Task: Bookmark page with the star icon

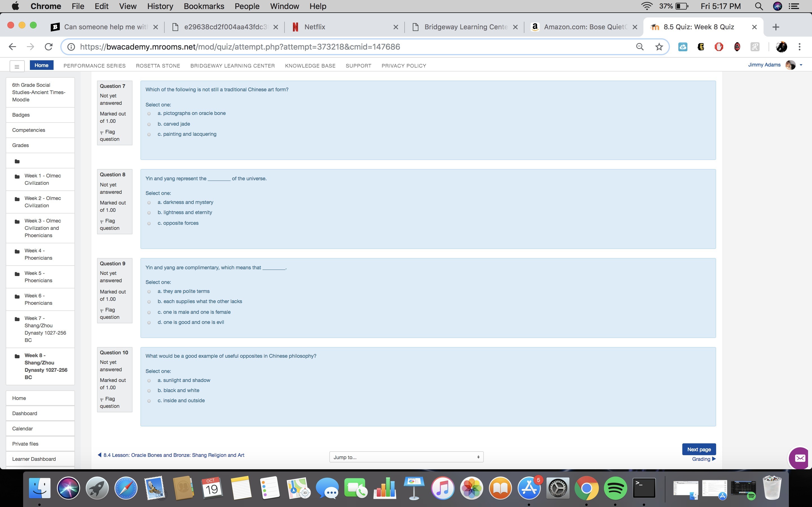Action: tap(659, 47)
